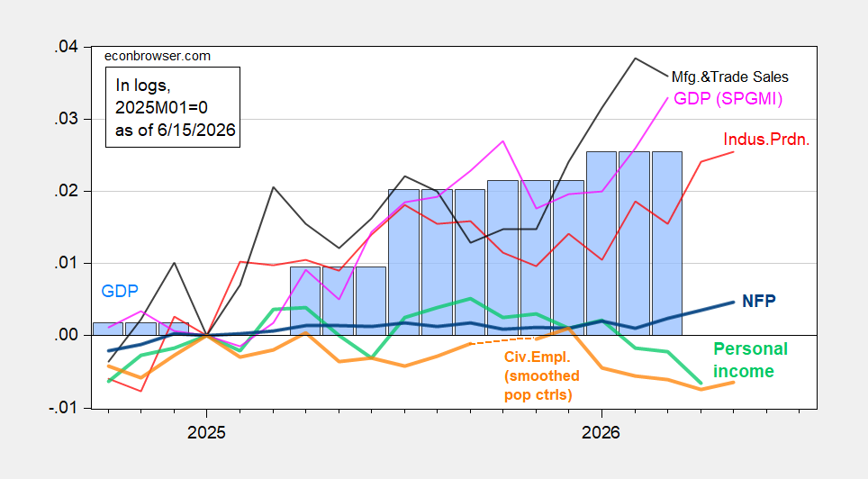Click the magenta GDP (SPGMI) label
The height and width of the screenshot is (479, 868).
click(x=728, y=98)
